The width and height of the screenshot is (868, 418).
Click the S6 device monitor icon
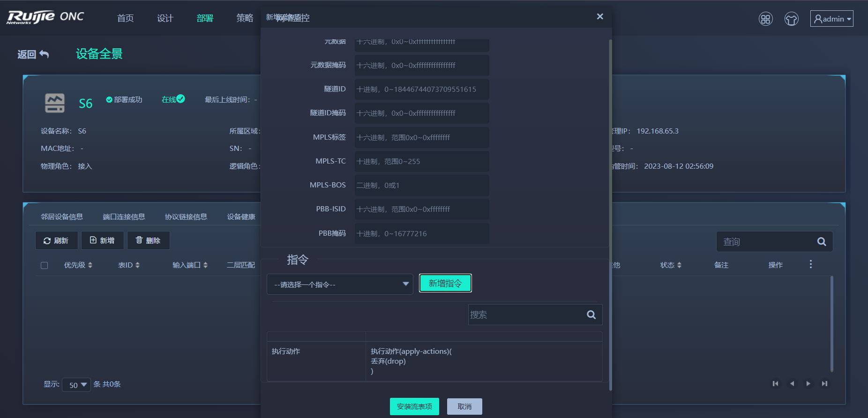(x=55, y=103)
